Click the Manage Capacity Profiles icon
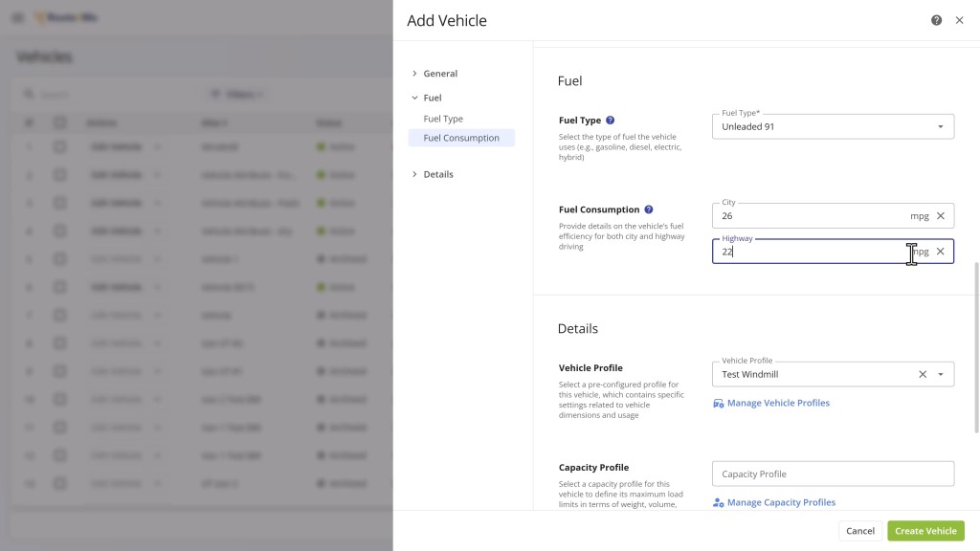 click(x=719, y=502)
